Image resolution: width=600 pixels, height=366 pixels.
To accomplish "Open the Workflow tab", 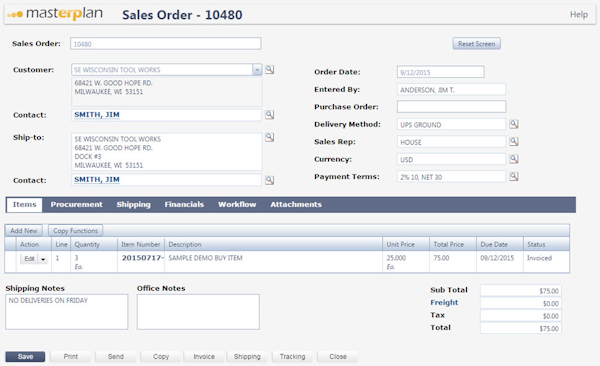I will pyautogui.click(x=237, y=205).
